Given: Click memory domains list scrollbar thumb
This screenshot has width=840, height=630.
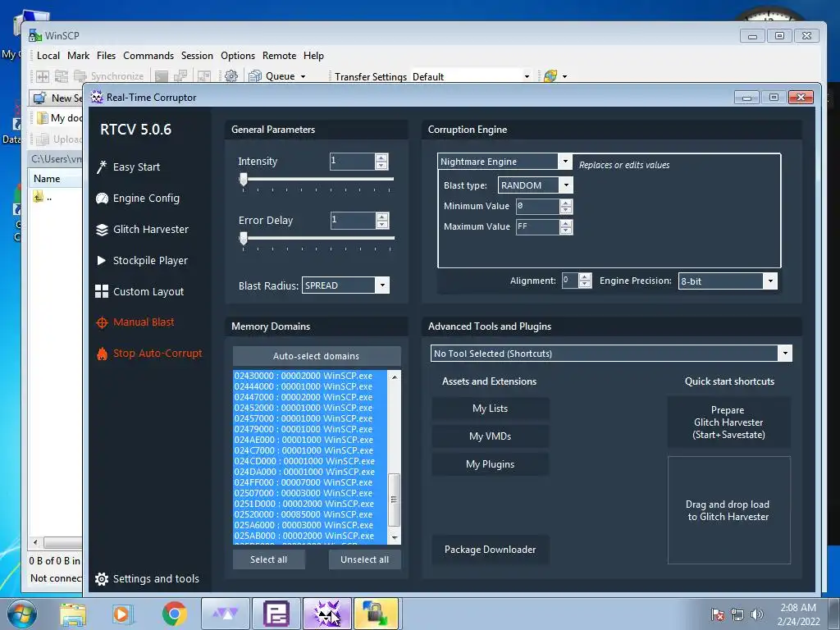Looking at the screenshot, I should pos(394,500).
